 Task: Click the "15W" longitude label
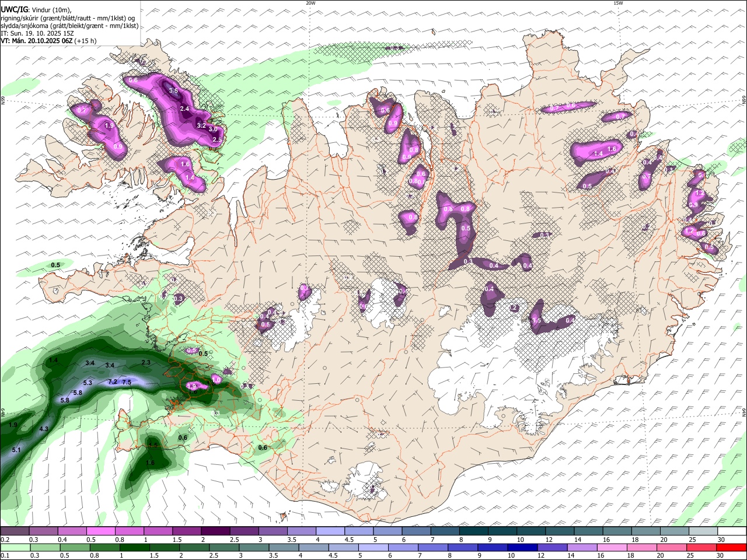[618, 3]
